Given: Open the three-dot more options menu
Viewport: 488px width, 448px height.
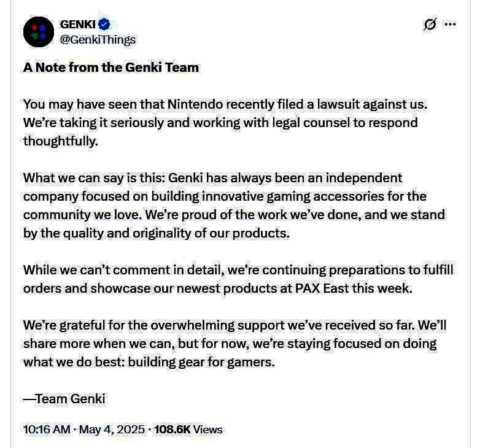Looking at the screenshot, I should [x=450, y=25].
